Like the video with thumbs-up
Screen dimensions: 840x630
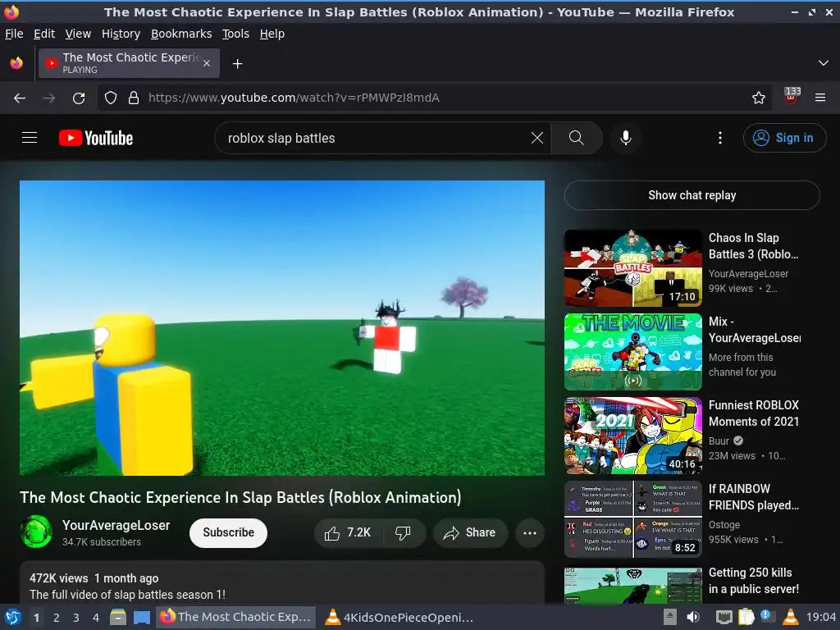click(x=347, y=532)
